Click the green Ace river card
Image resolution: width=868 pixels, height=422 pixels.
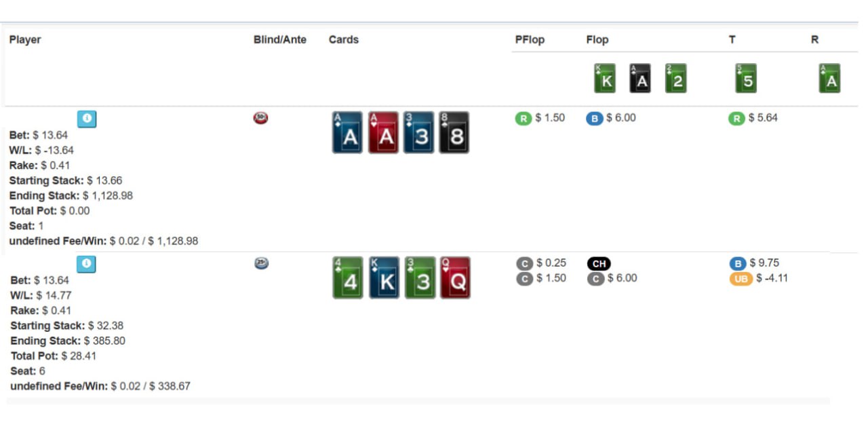829,78
